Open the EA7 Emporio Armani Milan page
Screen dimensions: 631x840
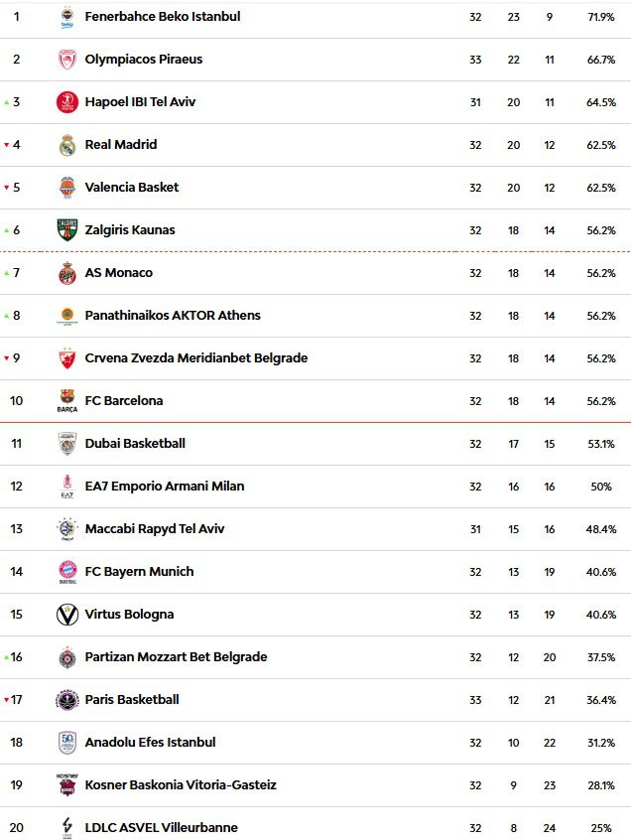pos(165,486)
